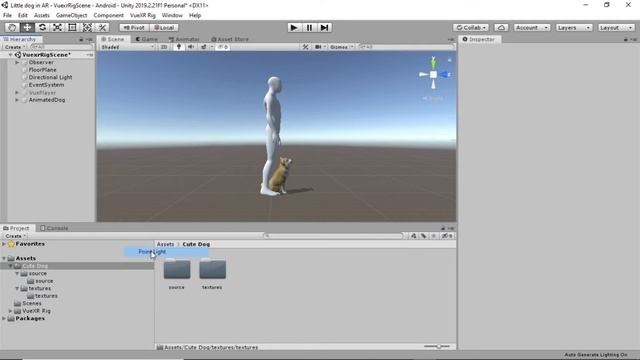The width and height of the screenshot is (640, 360).
Task: Select Directional Light in Hierarchy
Action: (x=50, y=77)
